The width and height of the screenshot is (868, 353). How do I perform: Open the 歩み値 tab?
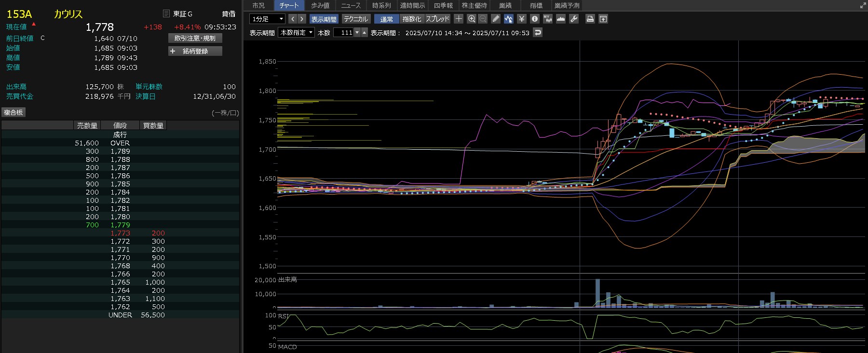320,5
